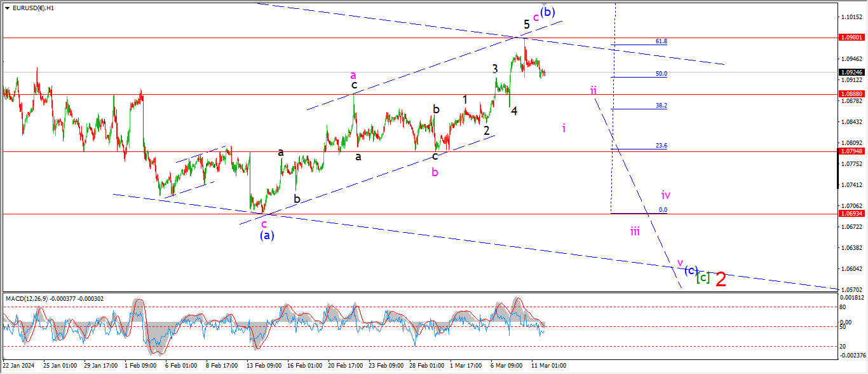Click the 23.6 Fibonacci level label
The width and height of the screenshot is (868, 374).
(x=661, y=146)
